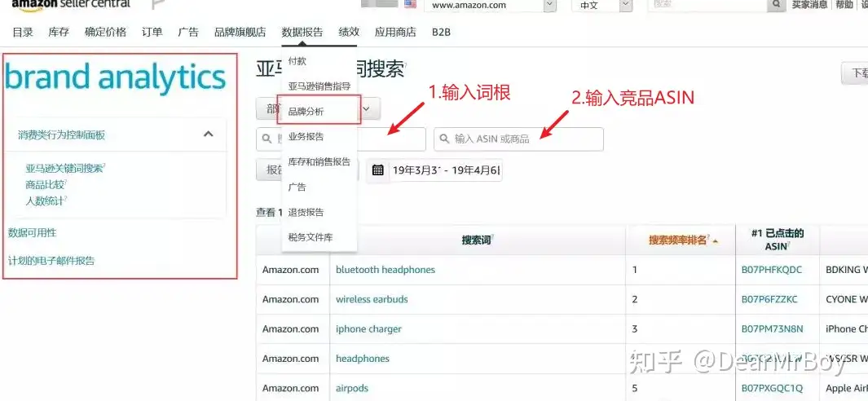The image size is (868, 401).
Task: Open the 应用商店 menu
Action: click(x=395, y=32)
